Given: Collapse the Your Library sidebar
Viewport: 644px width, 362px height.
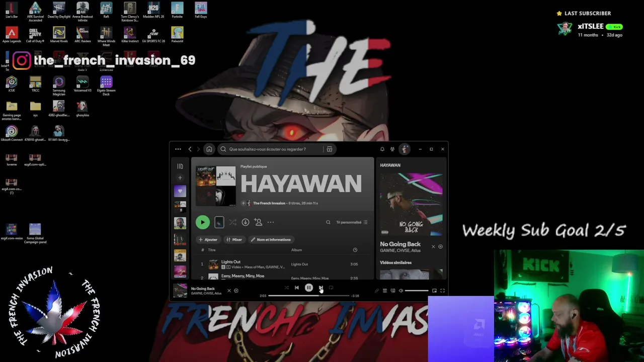Looking at the screenshot, I should [x=180, y=166].
